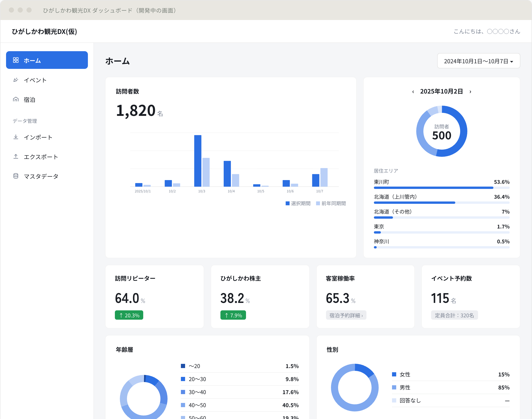The height and width of the screenshot is (419, 532).
Task: Open the インポート menu item
Action: [47, 137]
